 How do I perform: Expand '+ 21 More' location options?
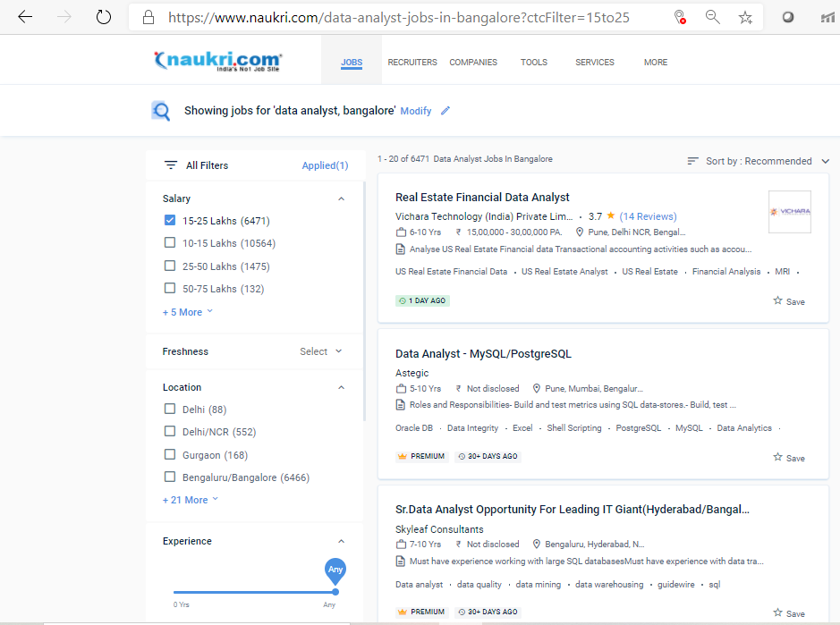pyautogui.click(x=191, y=500)
